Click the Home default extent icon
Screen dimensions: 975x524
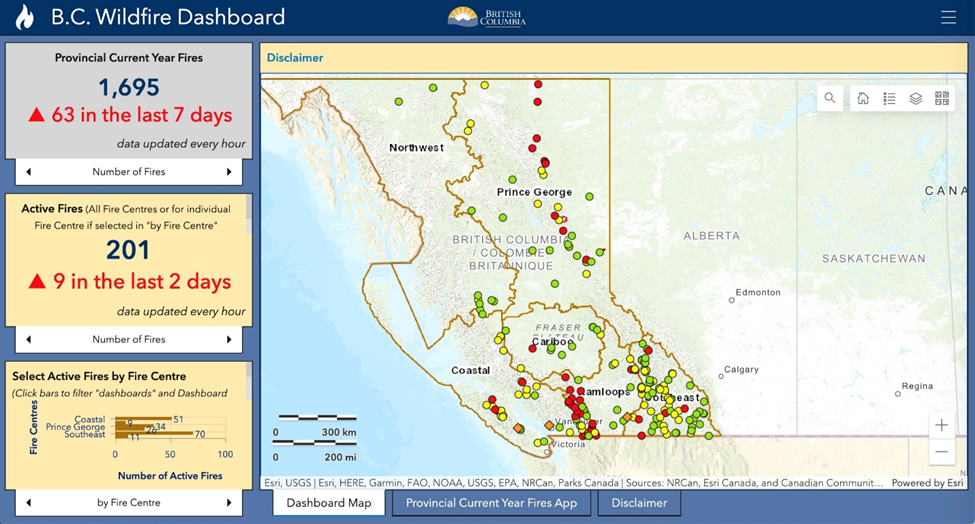[x=863, y=98]
